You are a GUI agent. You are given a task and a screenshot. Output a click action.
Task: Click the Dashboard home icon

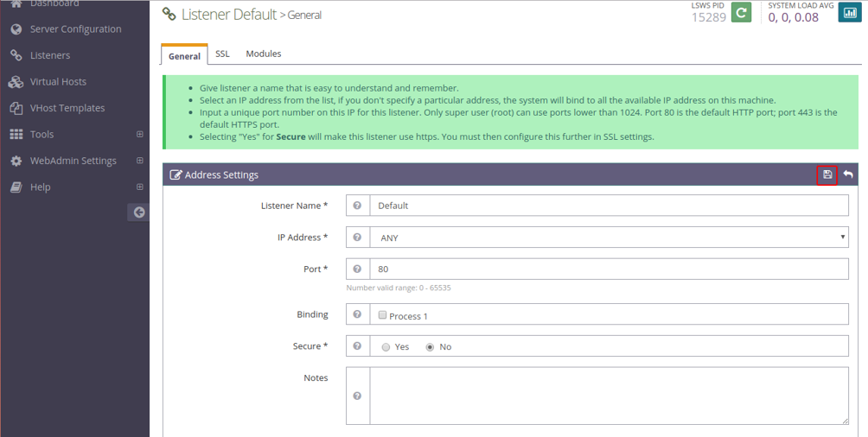16,3
